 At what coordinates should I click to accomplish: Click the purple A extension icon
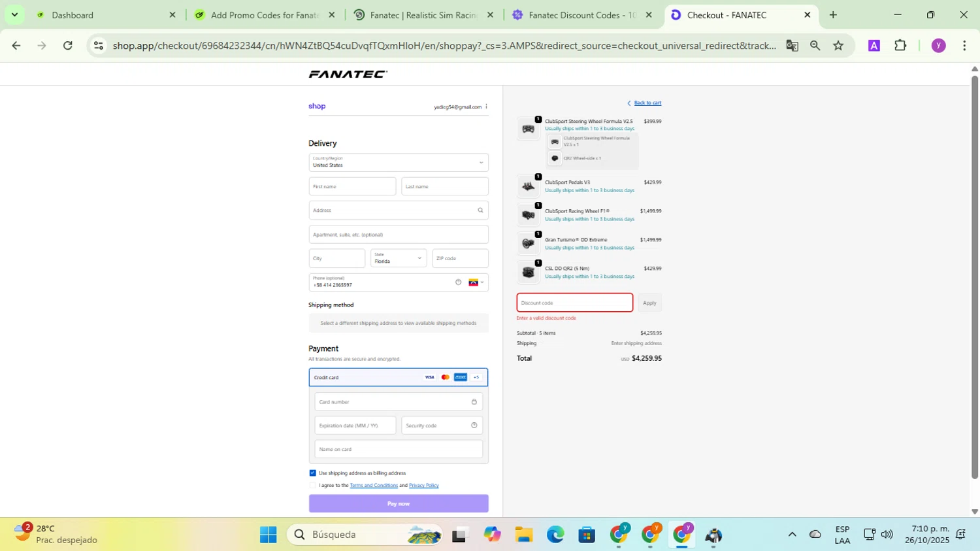tap(874, 45)
